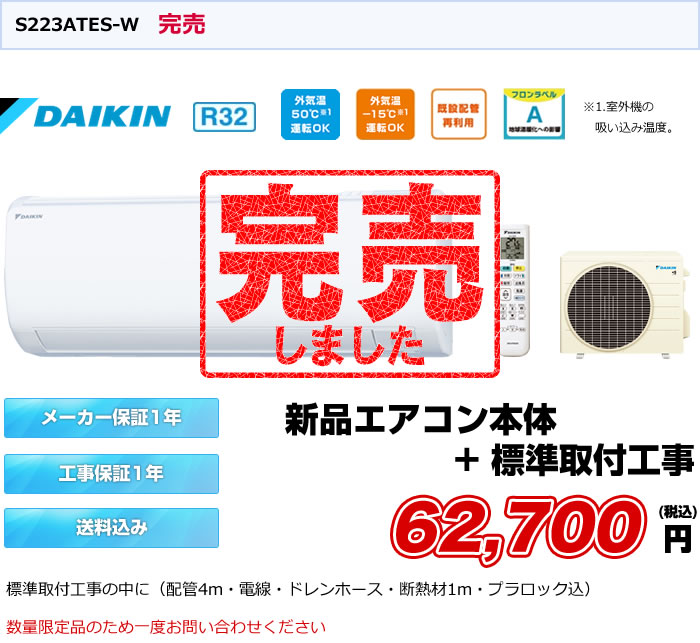The width and height of the screenshot is (700, 643).
Task: Click the ※1 室外機 footnote text
Action: tap(629, 117)
